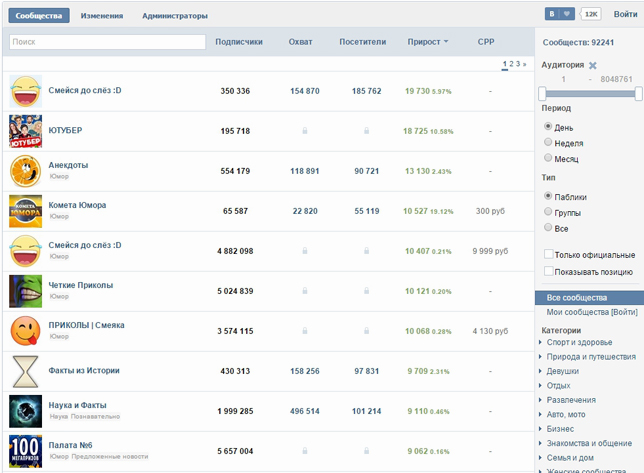Sort by the Посетители column header
Screen dimensions: 644x473
tap(363, 42)
